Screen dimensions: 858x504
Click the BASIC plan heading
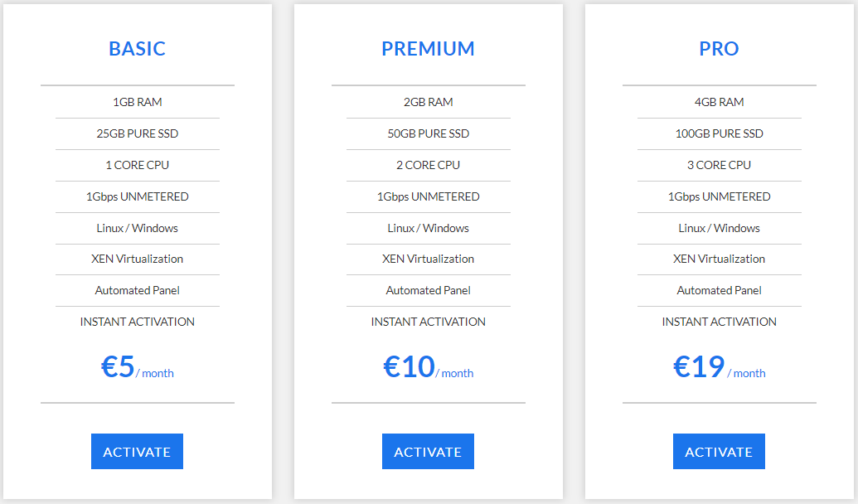pyautogui.click(x=138, y=49)
